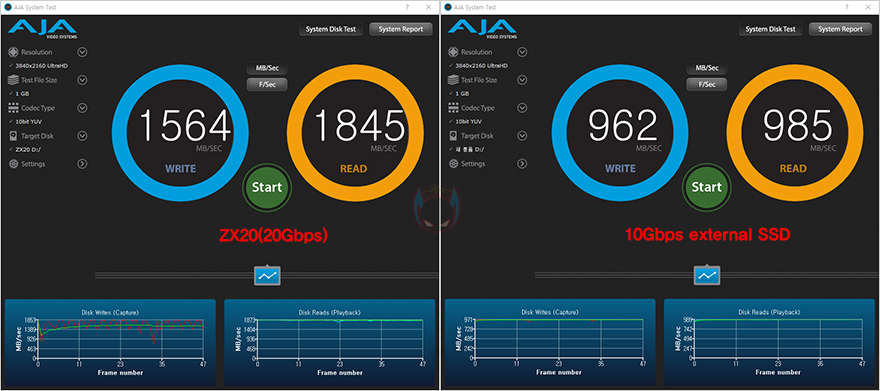The width and height of the screenshot is (880, 391).
Task: Expand the Target Disk dropdown in right window
Action: point(522,136)
